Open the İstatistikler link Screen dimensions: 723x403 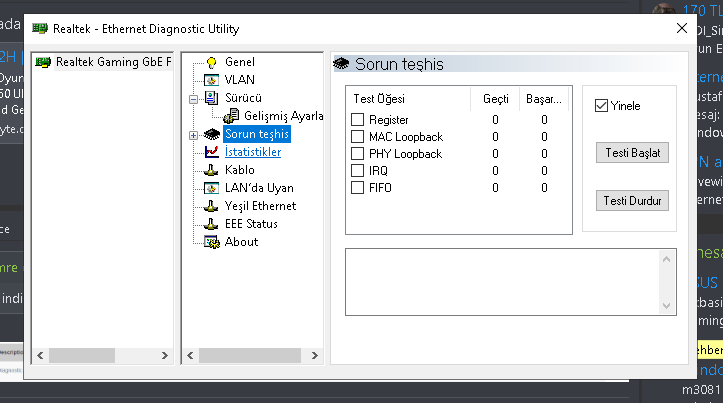253,152
